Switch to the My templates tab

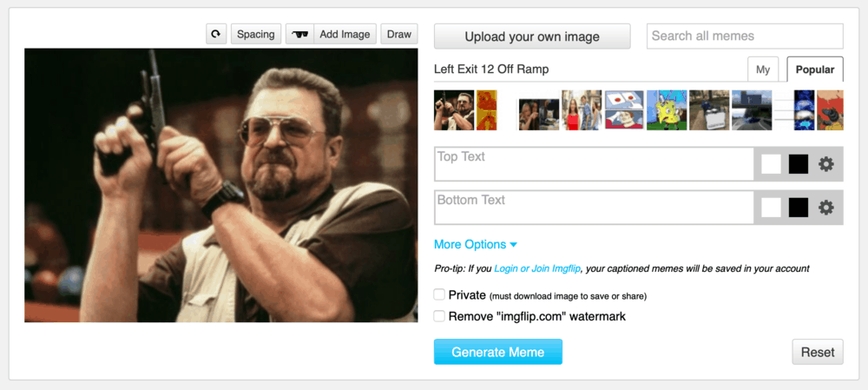pyautogui.click(x=762, y=69)
